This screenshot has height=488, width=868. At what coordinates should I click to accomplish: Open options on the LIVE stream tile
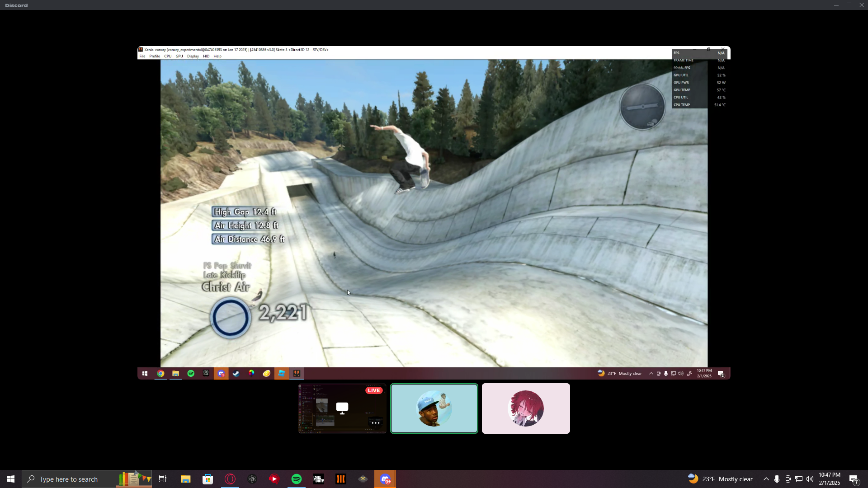pyautogui.click(x=375, y=423)
